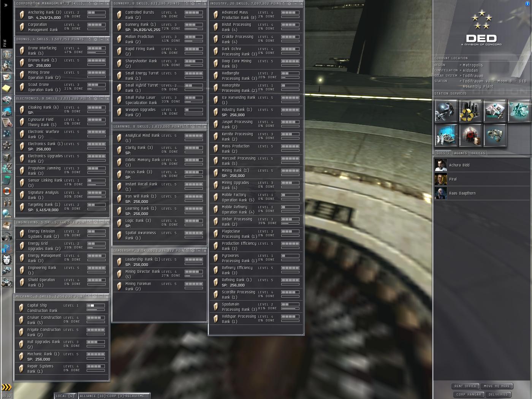
Task: Open the laboratory station service icon
Action: pyautogui.click(x=446, y=135)
